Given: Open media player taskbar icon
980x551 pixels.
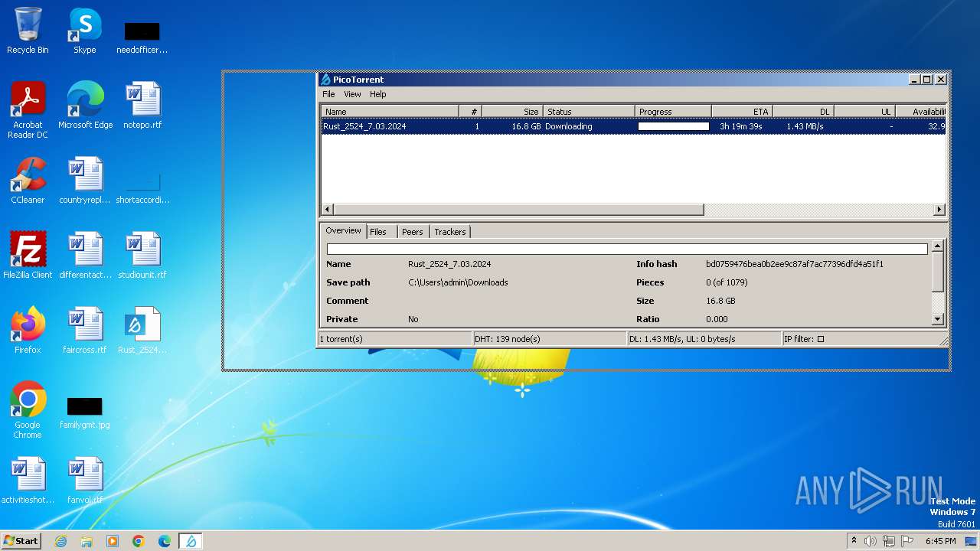Looking at the screenshot, I should tap(113, 541).
